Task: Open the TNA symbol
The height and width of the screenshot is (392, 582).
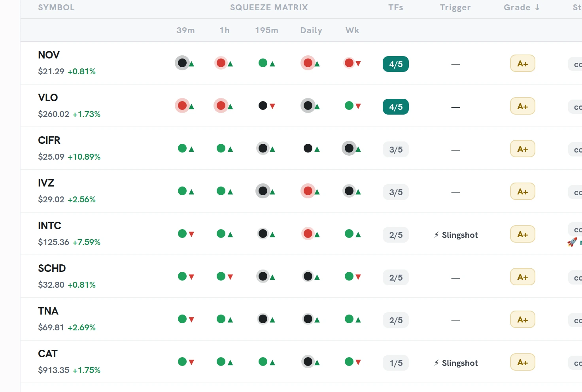Action: coord(48,311)
